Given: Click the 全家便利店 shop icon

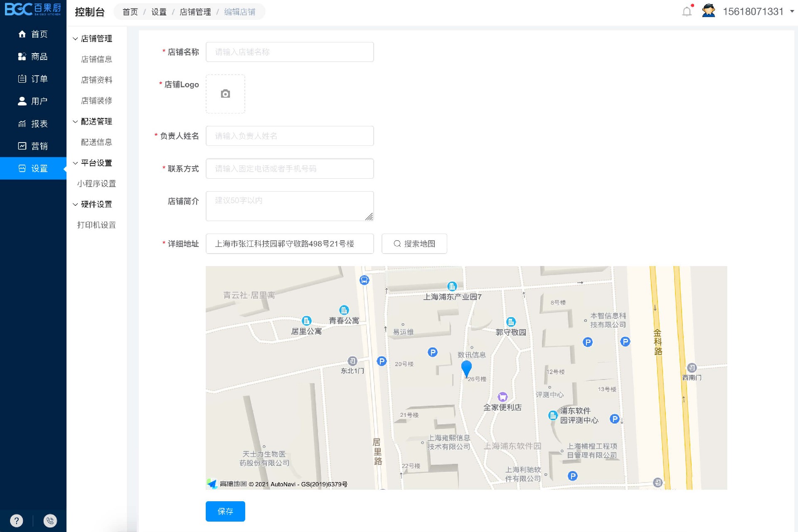Looking at the screenshot, I should coord(502,397).
